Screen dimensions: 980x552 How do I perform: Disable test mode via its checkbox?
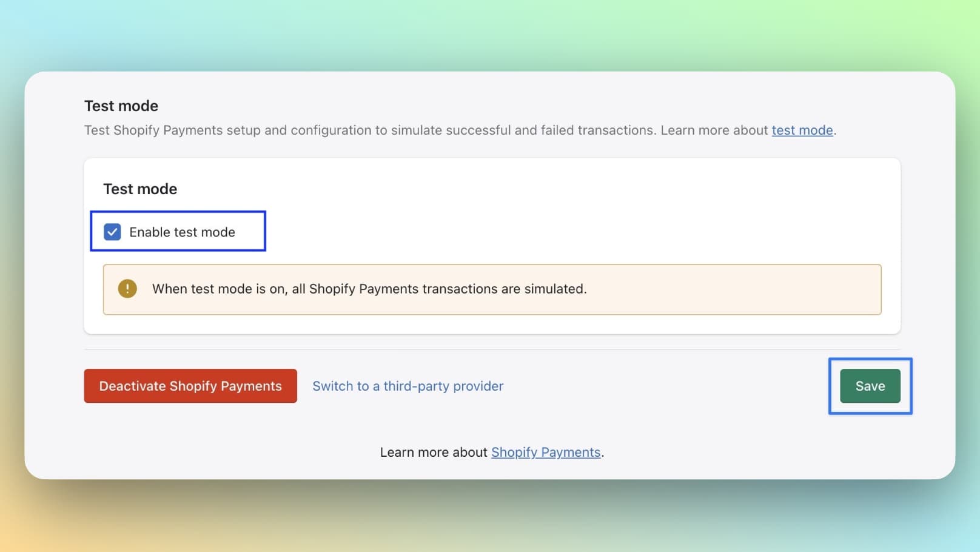pyautogui.click(x=112, y=232)
